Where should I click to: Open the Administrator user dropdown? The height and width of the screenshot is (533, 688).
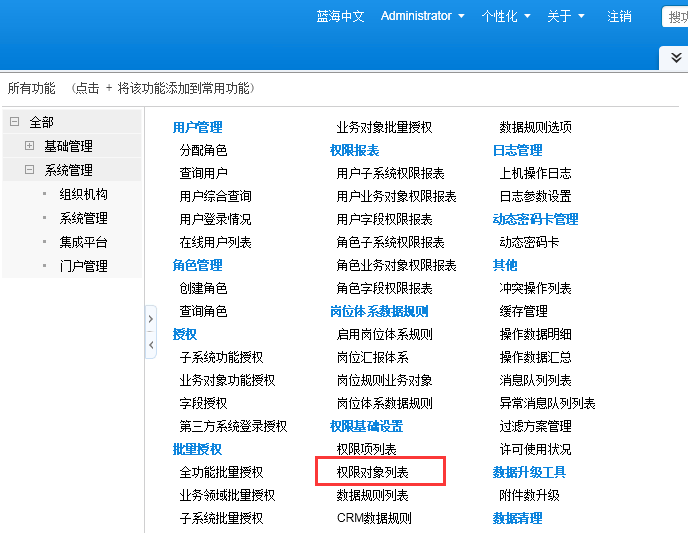pyautogui.click(x=422, y=16)
